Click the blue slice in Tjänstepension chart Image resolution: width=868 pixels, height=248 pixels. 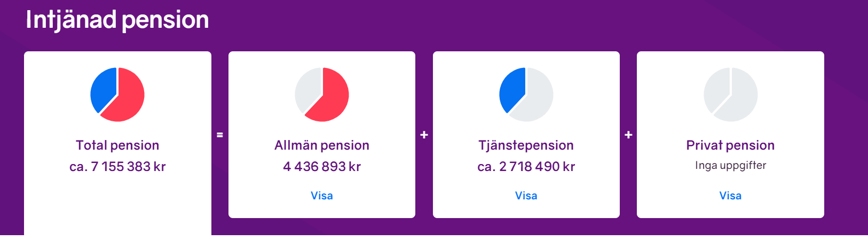click(512, 88)
